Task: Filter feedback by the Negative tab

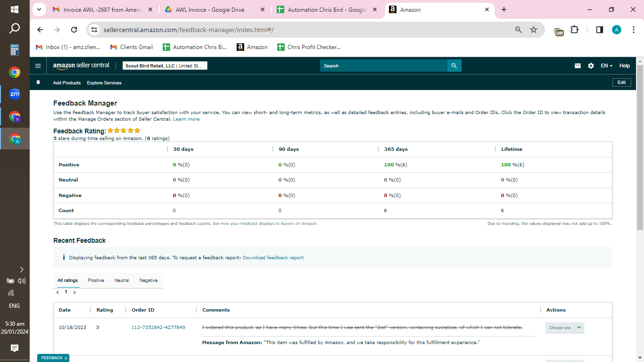Action: 149,280
